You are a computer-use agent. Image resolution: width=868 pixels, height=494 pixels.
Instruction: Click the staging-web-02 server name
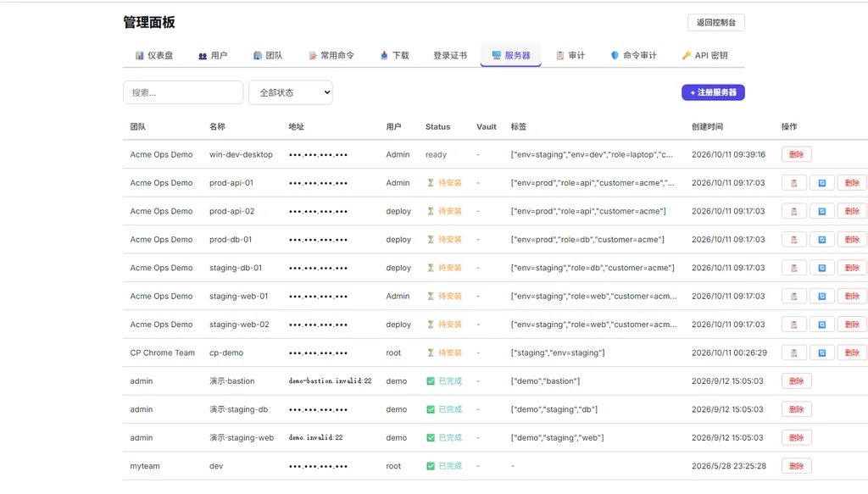point(239,325)
